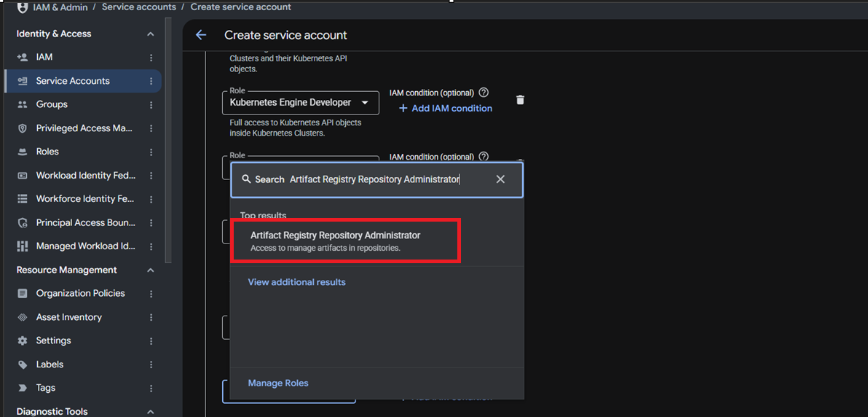Delete the Kubernetes Engine Developer role row
The width and height of the screenshot is (868, 417).
(x=520, y=100)
